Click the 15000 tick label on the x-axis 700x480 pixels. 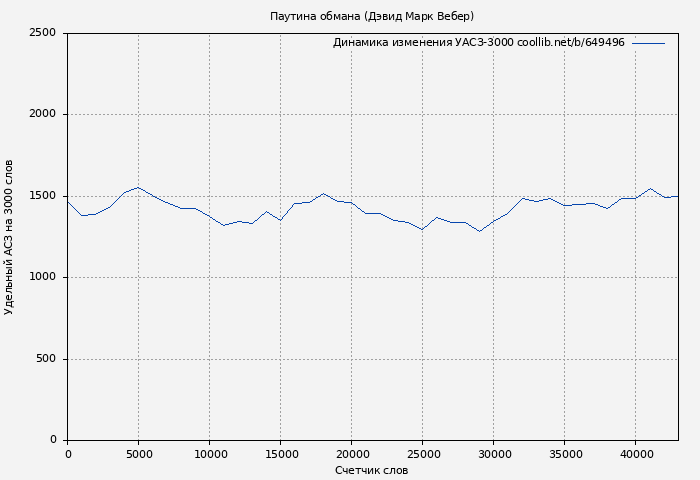281,454
